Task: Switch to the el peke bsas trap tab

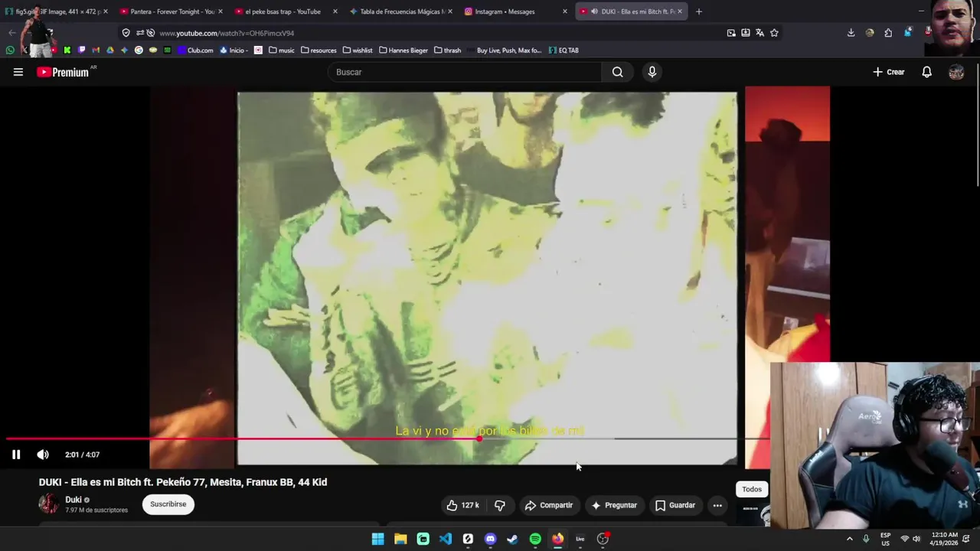Action: pyautogui.click(x=286, y=11)
